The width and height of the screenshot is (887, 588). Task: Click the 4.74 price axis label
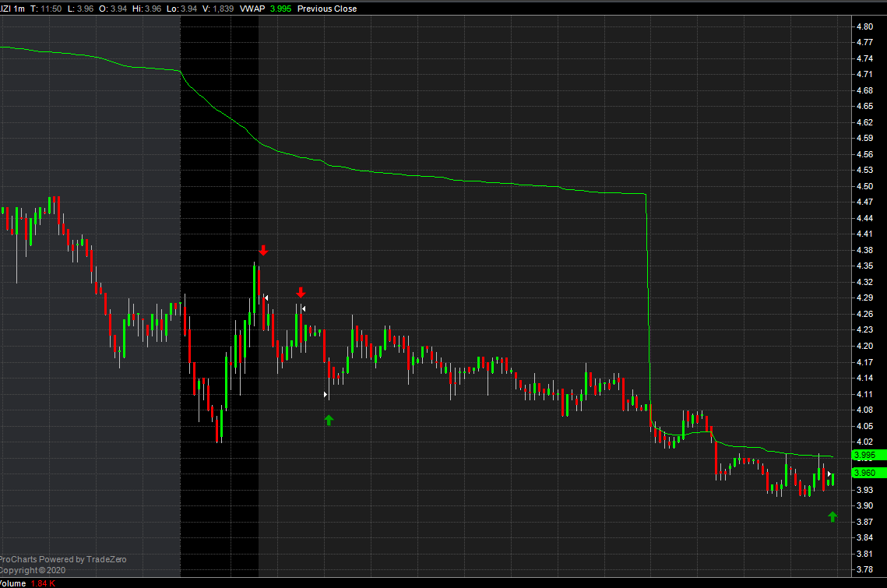[864, 58]
